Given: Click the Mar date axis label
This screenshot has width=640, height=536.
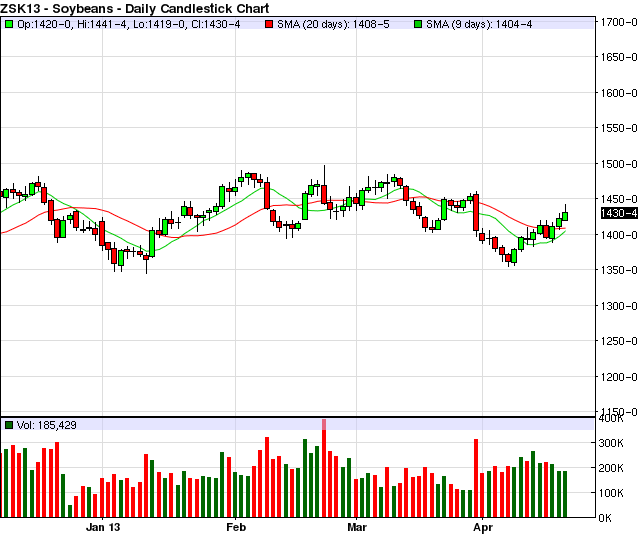Looking at the screenshot, I should (x=357, y=527).
